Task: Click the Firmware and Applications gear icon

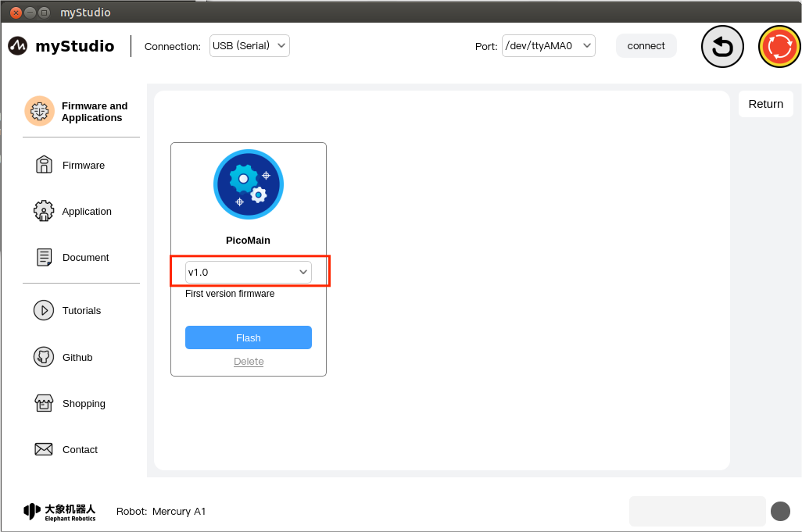Action: click(39, 111)
